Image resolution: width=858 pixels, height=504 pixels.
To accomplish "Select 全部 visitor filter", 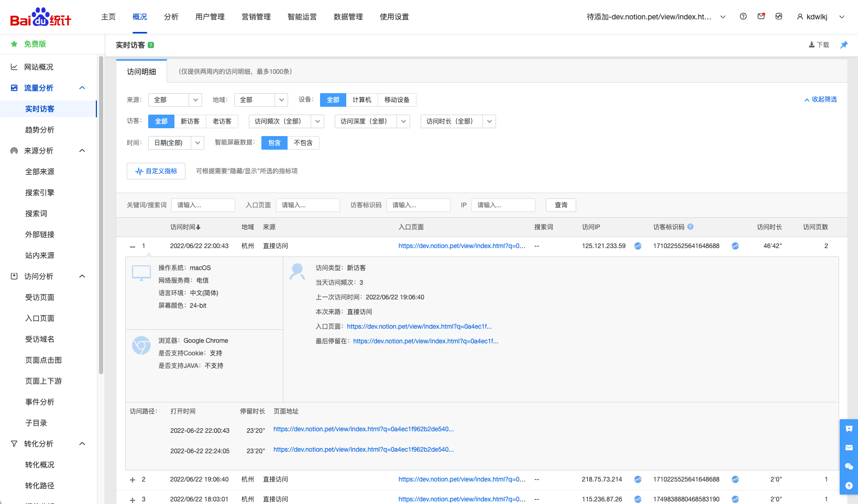I will [x=161, y=121].
